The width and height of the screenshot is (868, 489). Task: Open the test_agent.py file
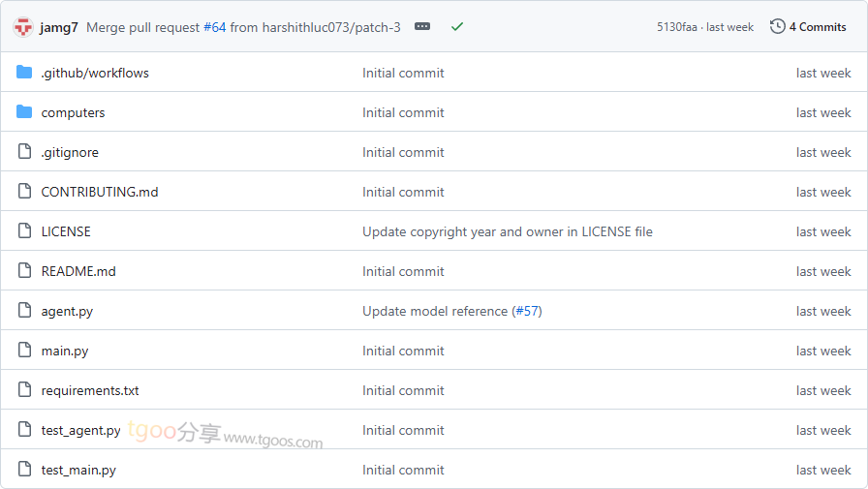tap(80, 430)
